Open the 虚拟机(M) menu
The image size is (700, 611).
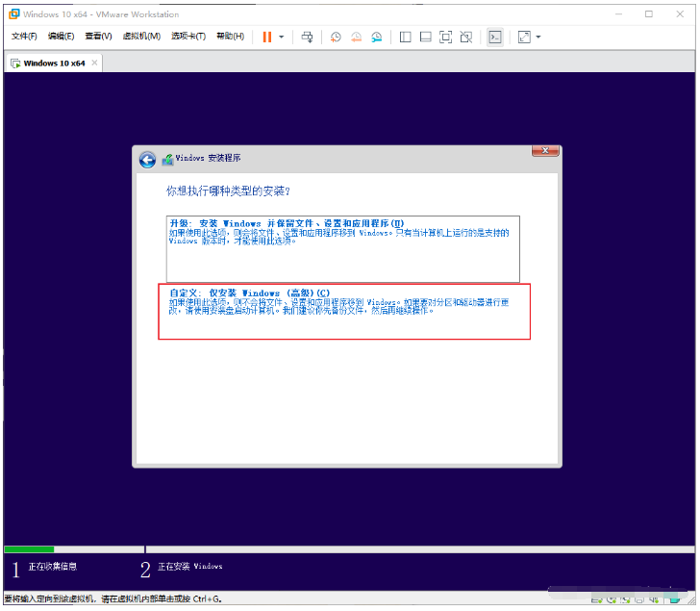(x=141, y=37)
